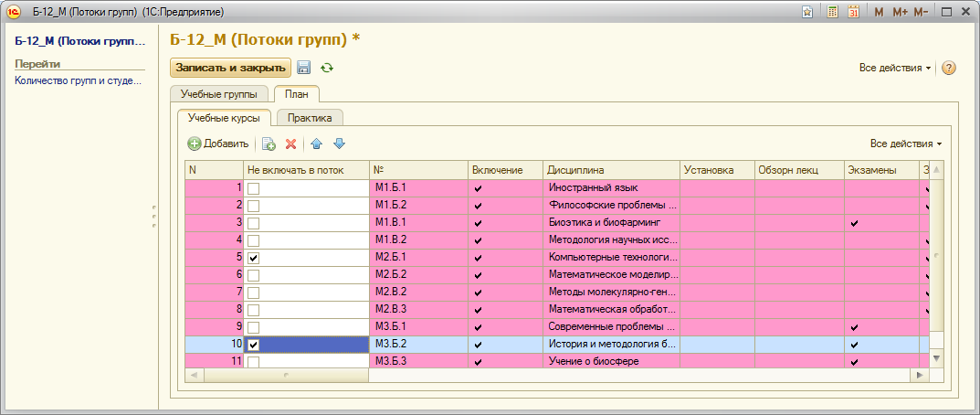Click Б-12_М (Потоки групп... sidebar link
Viewport: 980px width, 415px height.
point(80,42)
